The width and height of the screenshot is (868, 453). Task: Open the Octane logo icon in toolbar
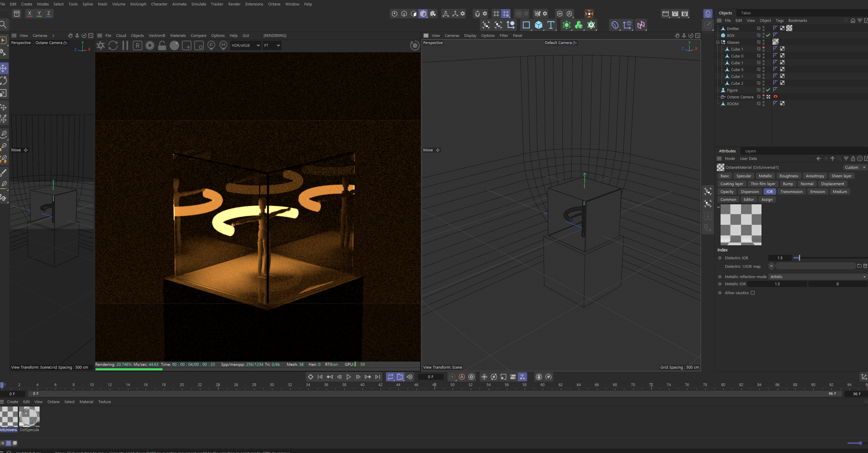(x=589, y=14)
